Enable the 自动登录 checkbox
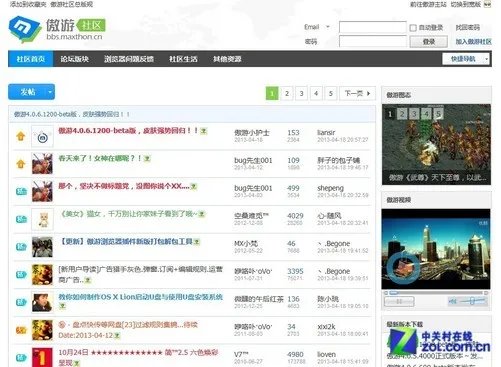501x367 pixels. (x=413, y=28)
